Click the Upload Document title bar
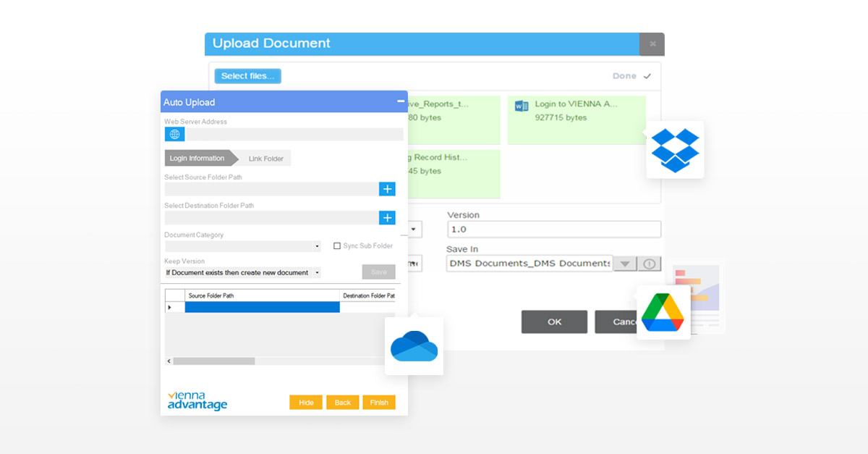 pyautogui.click(x=422, y=44)
